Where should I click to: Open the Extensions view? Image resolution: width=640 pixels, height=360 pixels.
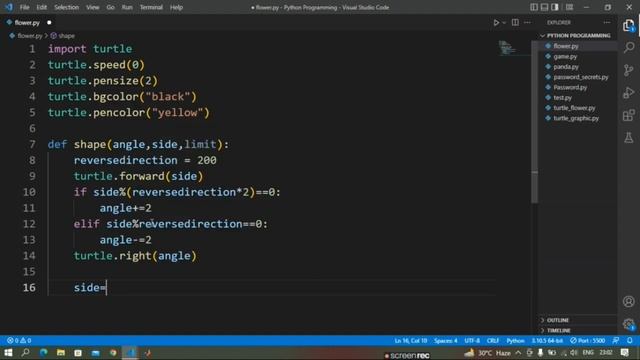(x=629, y=115)
